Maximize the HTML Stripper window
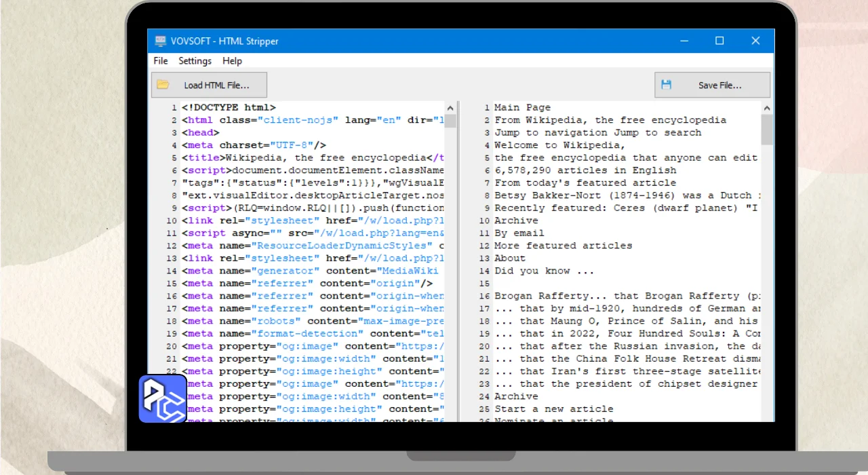The width and height of the screenshot is (868, 475). [719, 41]
